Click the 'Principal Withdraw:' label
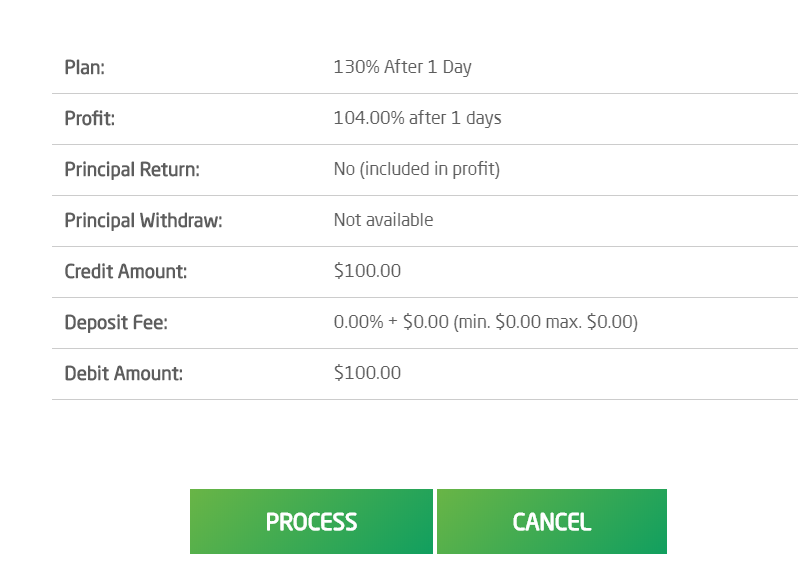This screenshot has width=798, height=580. point(143,221)
